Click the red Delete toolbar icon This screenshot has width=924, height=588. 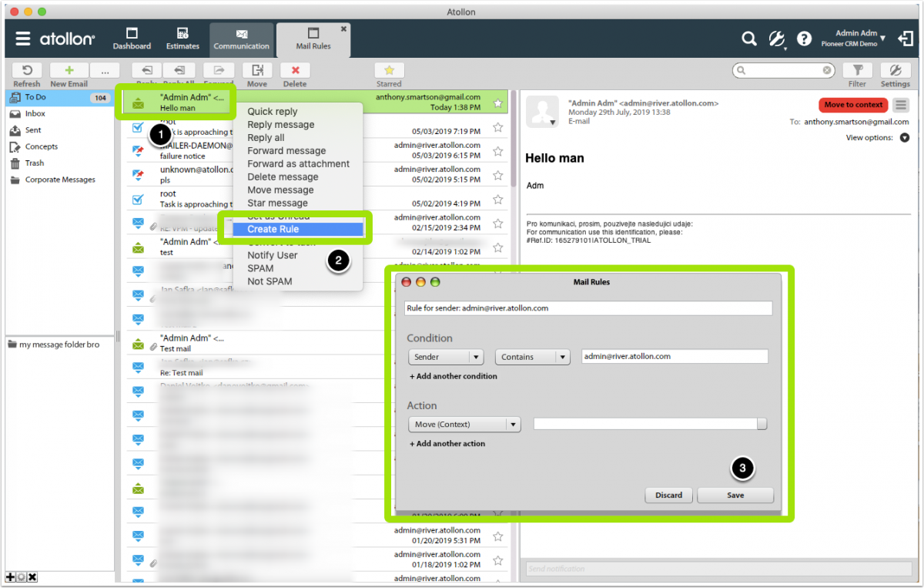(x=295, y=70)
